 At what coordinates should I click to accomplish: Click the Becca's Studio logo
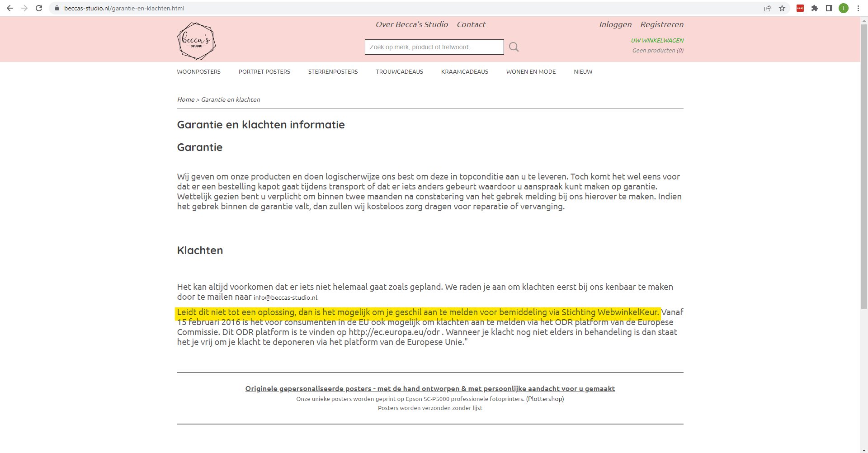[x=196, y=41]
